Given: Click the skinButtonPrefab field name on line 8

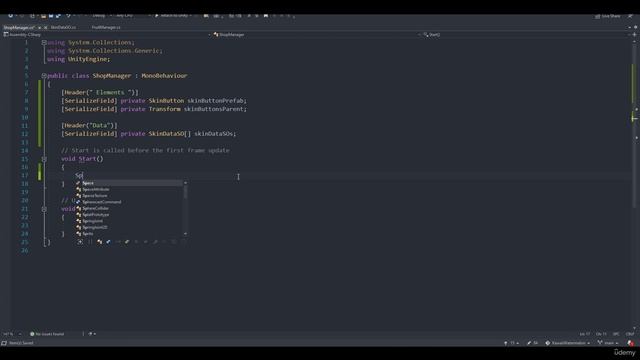Looking at the screenshot, I should pos(216,100).
